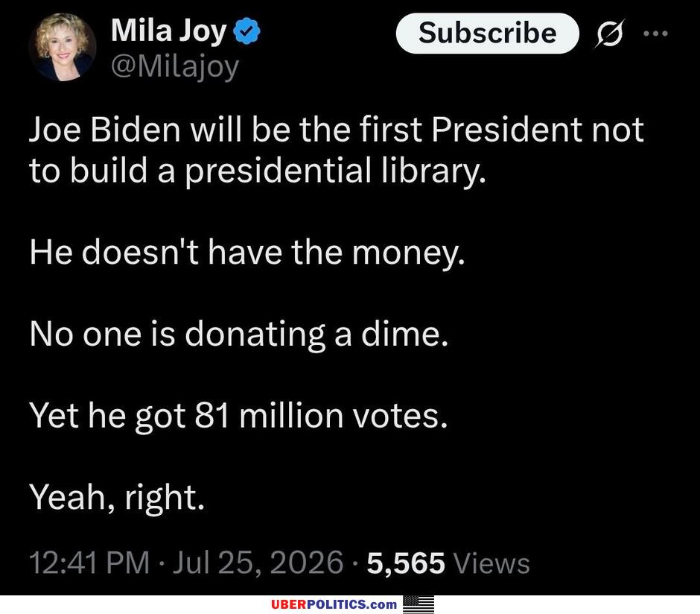Image resolution: width=700 pixels, height=614 pixels.
Task: Click "He doesn't have the money." text
Action: 247,253
